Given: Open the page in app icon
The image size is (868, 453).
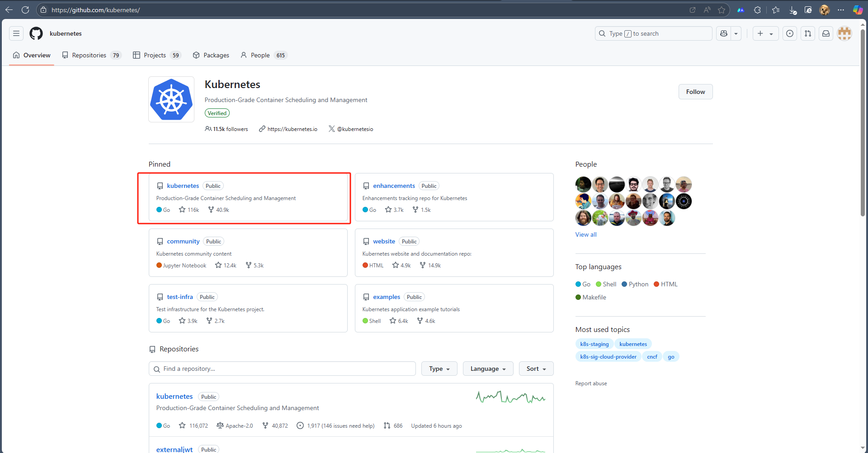Looking at the screenshot, I should (x=692, y=9).
